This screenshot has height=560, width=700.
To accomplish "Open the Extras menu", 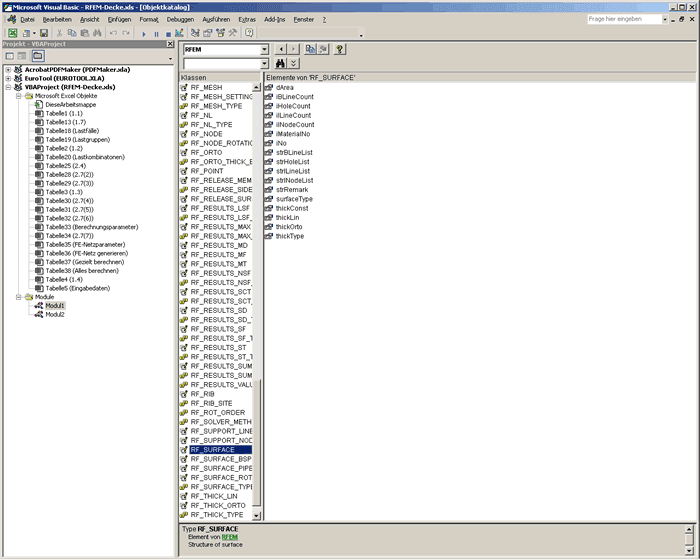I will (247, 20).
